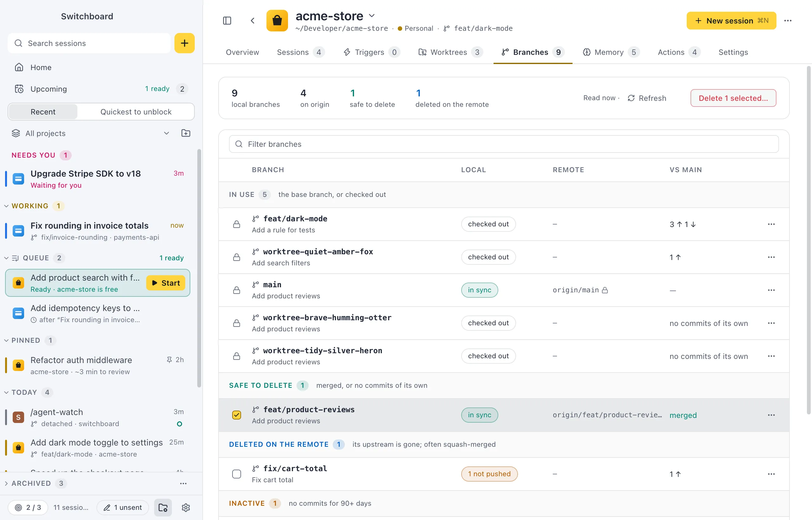Collapse the Pinned section
This screenshot has height=520, width=812.
tap(6, 340)
